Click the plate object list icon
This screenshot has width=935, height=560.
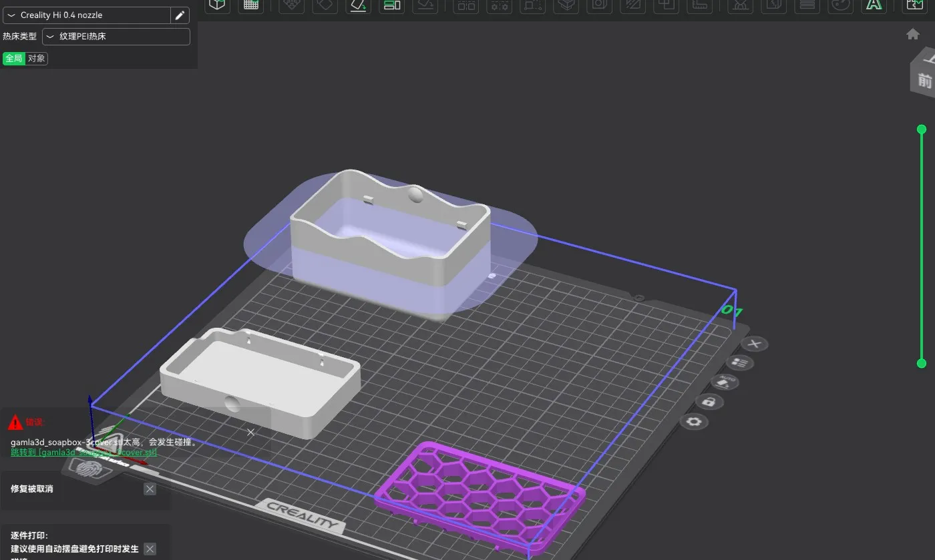740,363
